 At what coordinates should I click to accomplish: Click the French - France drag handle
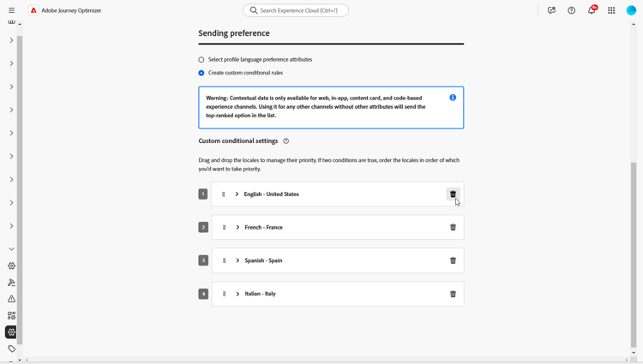click(225, 228)
